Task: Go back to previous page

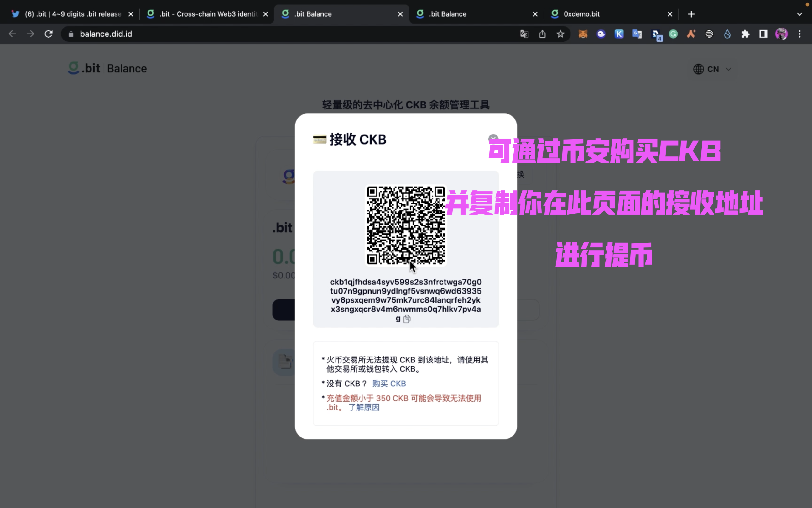Action: tap(13, 34)
